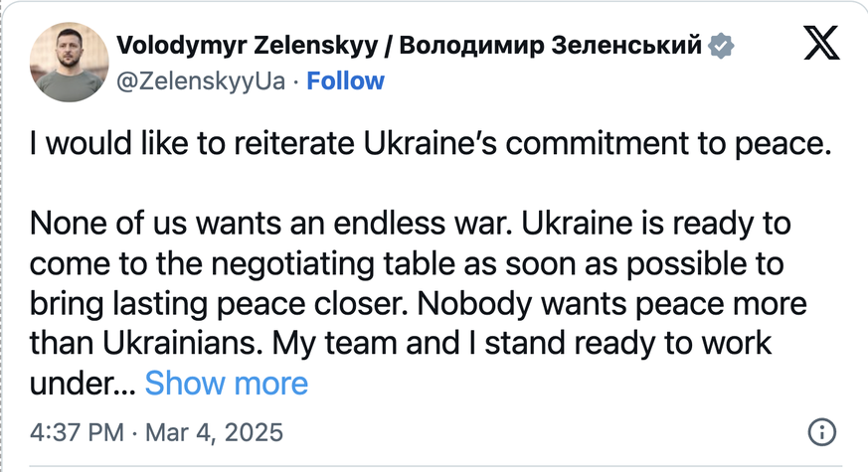
Task: Click the sentence reiterating Ukraine's commitment to peace
Action: pos(431,144)
